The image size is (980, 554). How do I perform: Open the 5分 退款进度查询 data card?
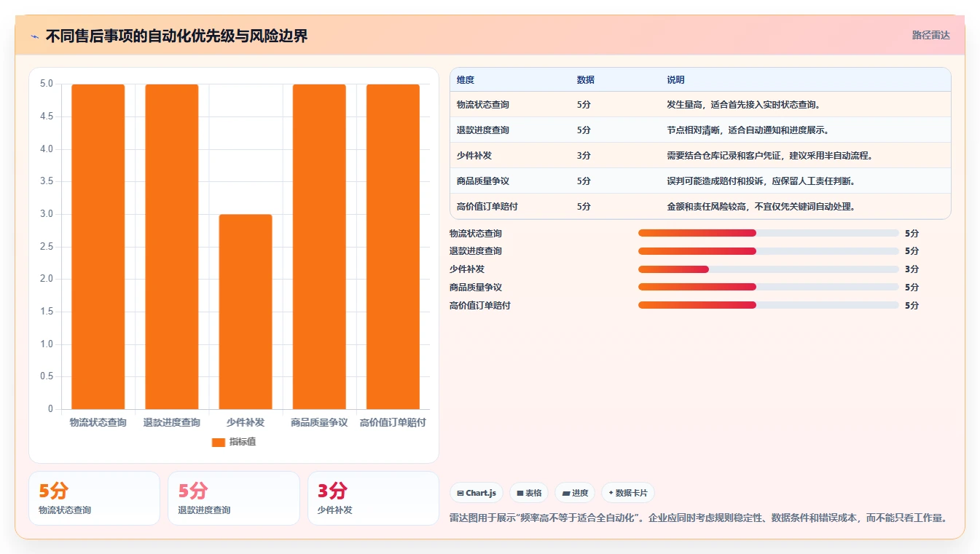click(x=234, y=498)
